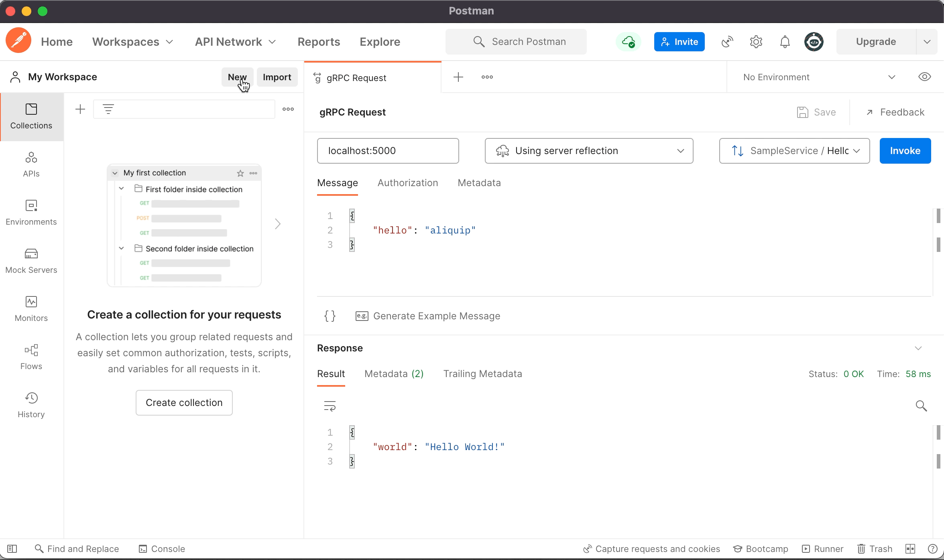Show the History panel
944x560 pixels.
pos(31,404)
